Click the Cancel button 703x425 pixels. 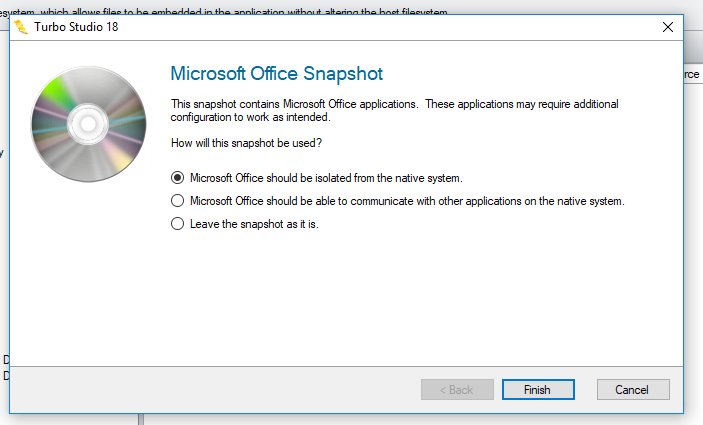point(632,390)
